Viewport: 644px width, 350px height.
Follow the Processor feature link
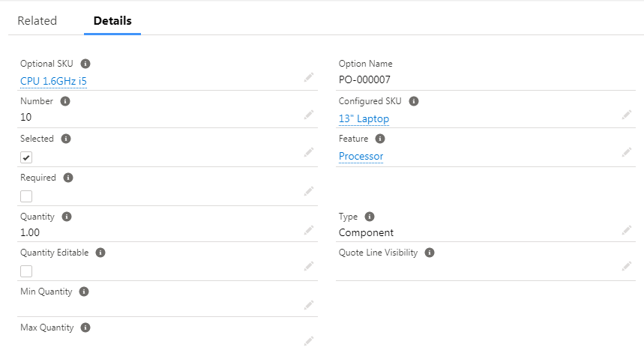coord(361,156)
